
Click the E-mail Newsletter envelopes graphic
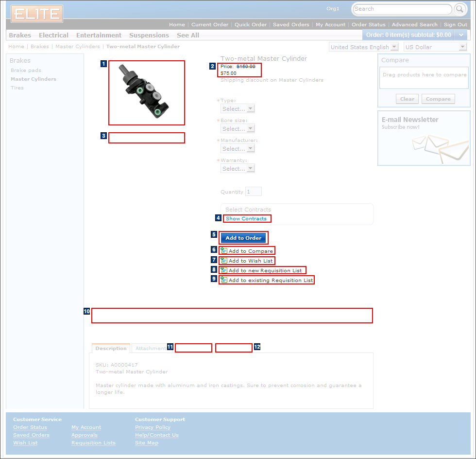pyautogui.click(x=440, y=149)
